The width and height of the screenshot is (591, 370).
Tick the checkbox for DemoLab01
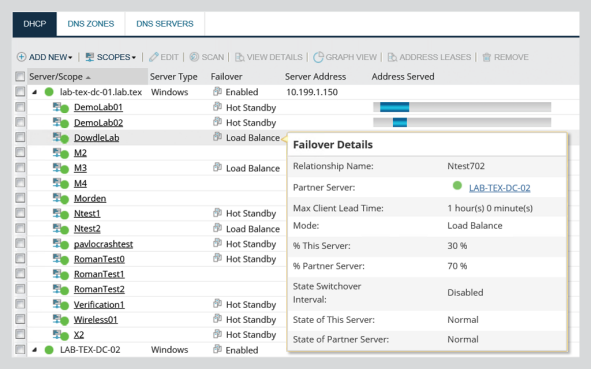(20, 107)
